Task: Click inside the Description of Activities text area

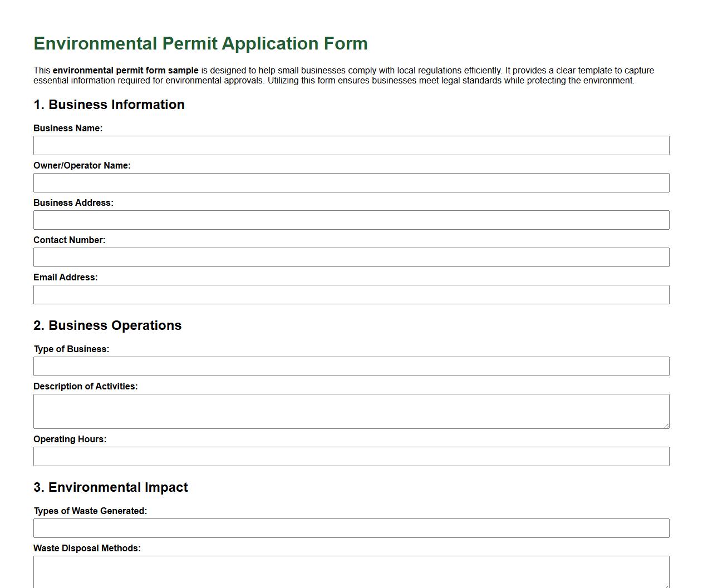Action: point(351,411)
